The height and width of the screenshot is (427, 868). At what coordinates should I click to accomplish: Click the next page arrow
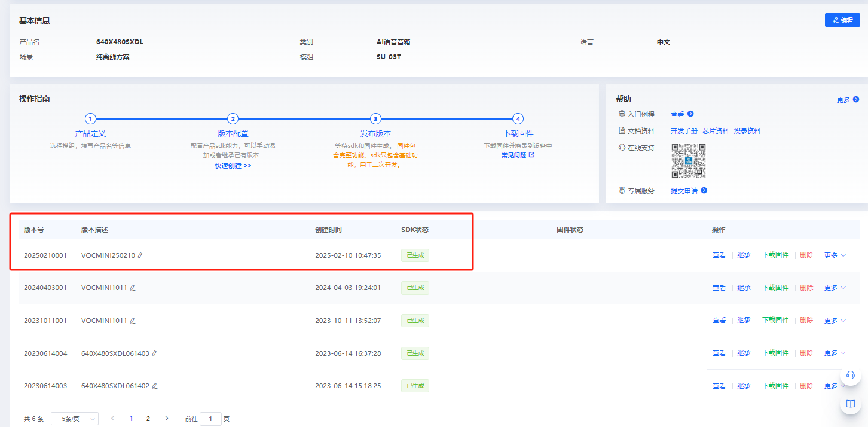[x=167, y=419]
